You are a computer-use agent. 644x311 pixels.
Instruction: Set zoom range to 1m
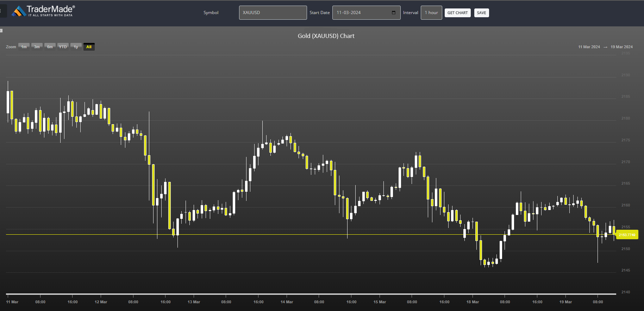[24, 47]
